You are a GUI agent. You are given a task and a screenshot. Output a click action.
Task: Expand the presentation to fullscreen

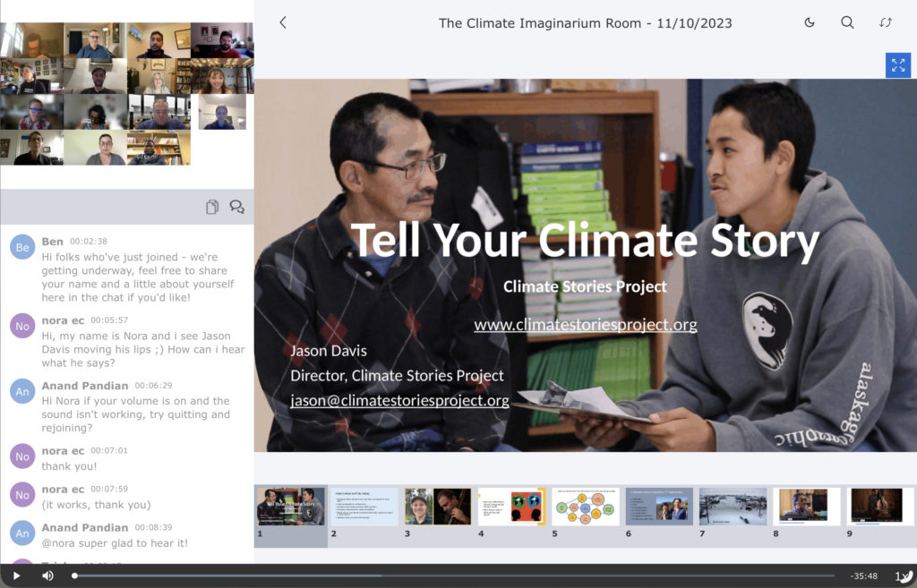[x=897, y=65]
